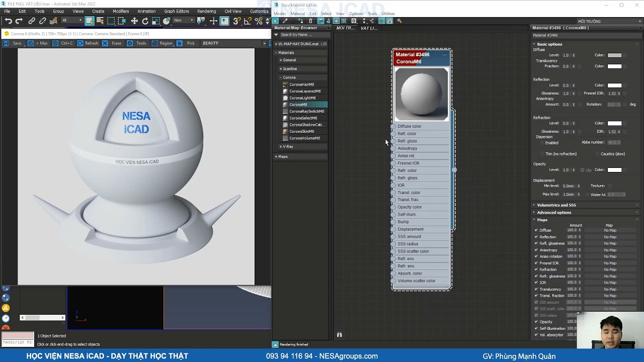Toggle Thin (no refraction) checkbox

(542, 154)
